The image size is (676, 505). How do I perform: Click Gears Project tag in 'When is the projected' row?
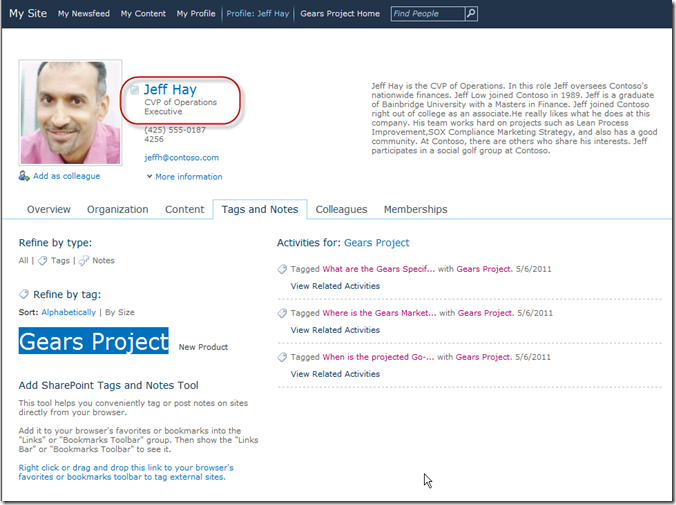(x=484, y=357)
